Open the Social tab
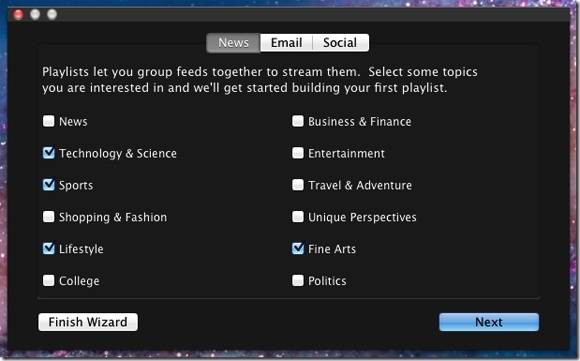The height and width of the screenshot is (361, 580). [340, 43]
